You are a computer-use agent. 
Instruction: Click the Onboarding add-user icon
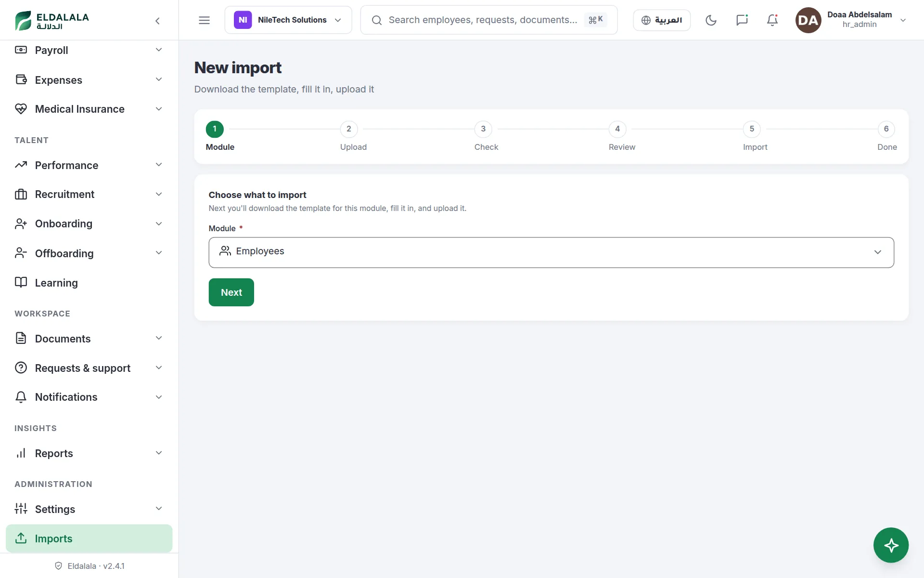[21, 223]
